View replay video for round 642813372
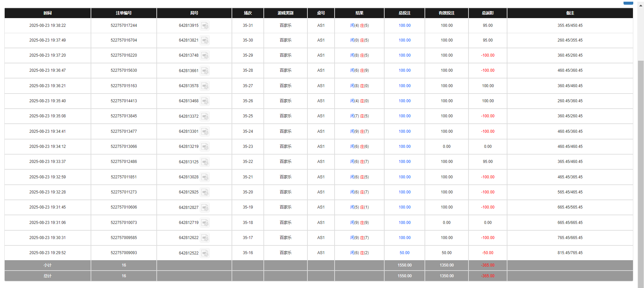Screen dimensions: 644x288 click(x=205, y=116)
